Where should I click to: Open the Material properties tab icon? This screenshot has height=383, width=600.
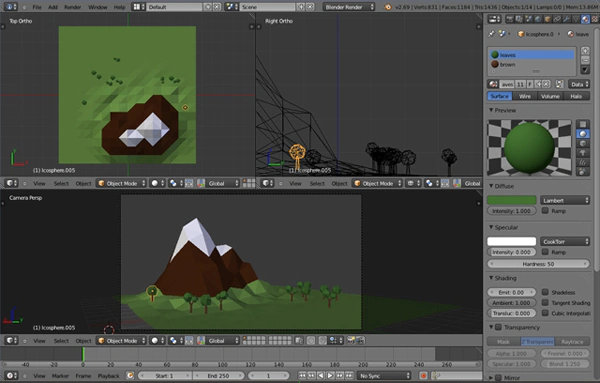pos(585,19)
